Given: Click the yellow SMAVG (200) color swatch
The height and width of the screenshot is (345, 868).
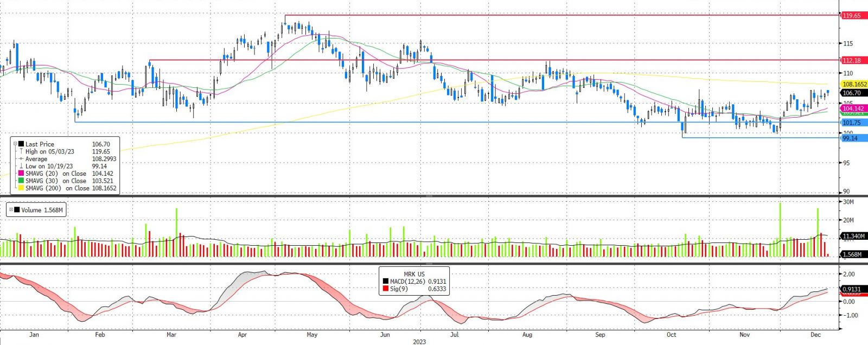Looking at the screenshot, I should click(x=21, y=188).
